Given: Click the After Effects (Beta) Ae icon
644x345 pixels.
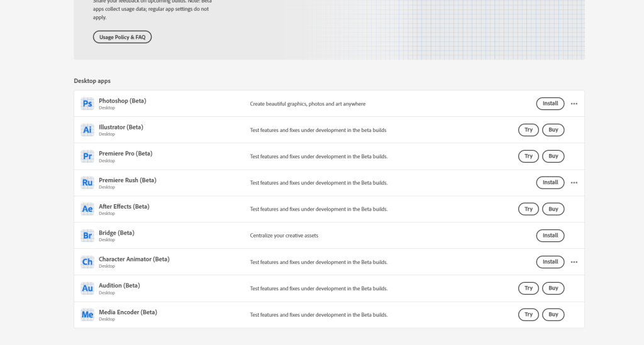Looking at the screenshot, I should [87, 209].
